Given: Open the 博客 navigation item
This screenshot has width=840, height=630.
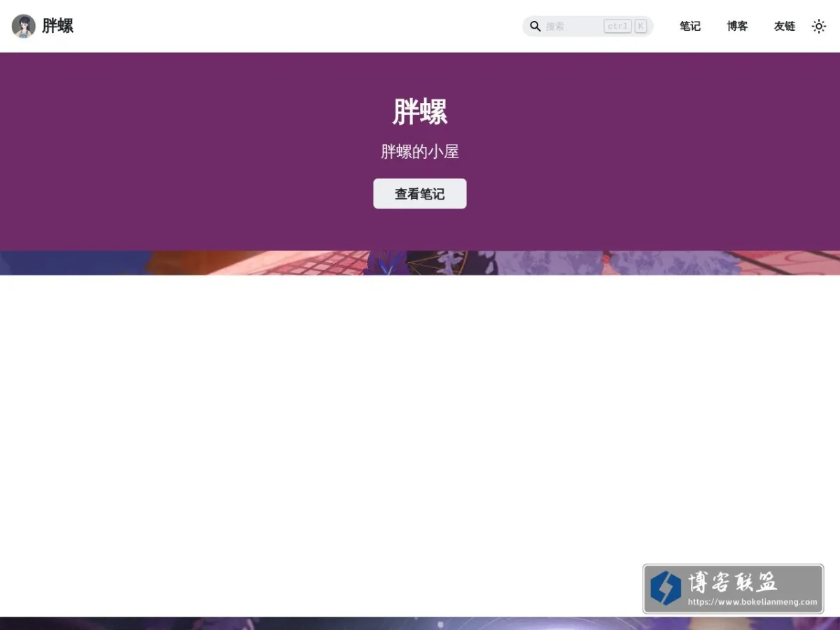Looking at the screenshot, I should [737, 26].
